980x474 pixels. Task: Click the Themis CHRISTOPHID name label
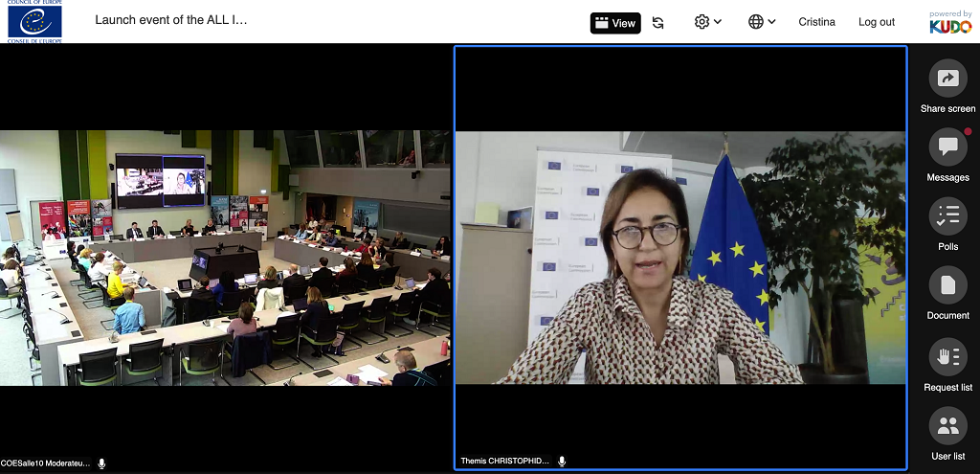click(504, 461)
